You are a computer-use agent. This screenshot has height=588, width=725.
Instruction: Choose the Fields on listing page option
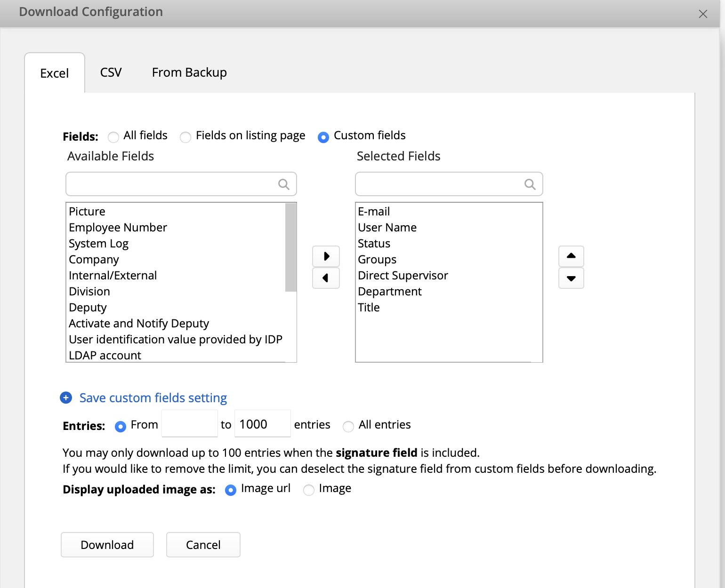click(185, 137)
